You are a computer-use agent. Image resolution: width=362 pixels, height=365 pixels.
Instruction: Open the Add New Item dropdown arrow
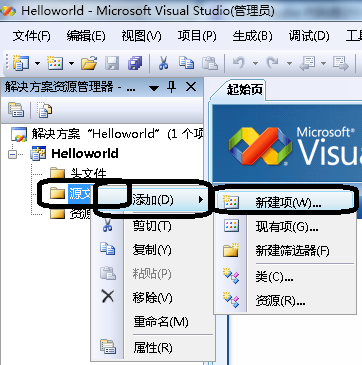pos(71,63)
